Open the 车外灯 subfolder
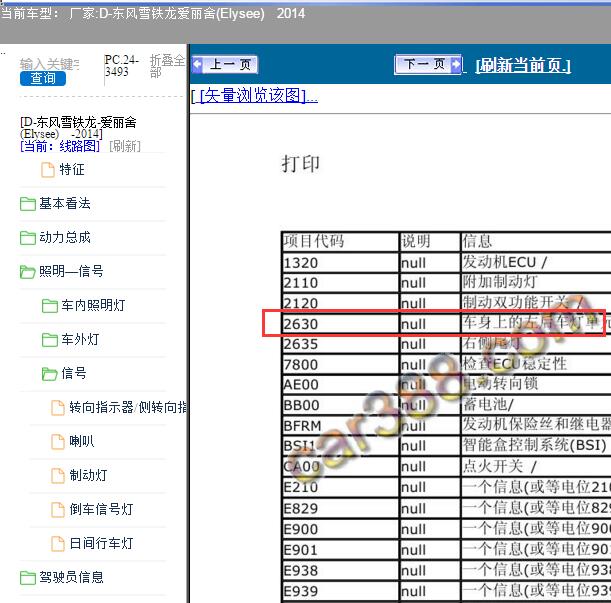This screenshot has height=603, width=611. pyautogui.click(x=80, y=340)
